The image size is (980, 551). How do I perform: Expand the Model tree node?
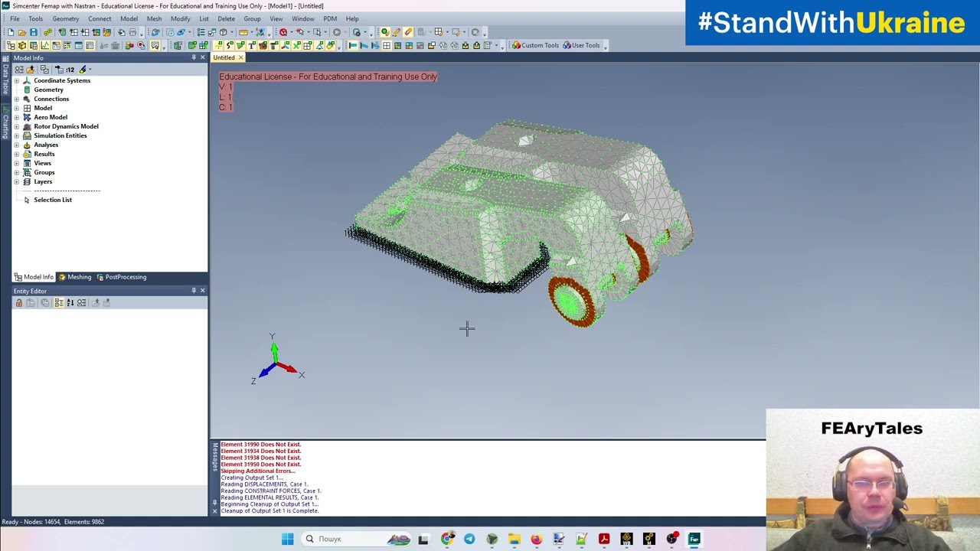click(x=17, y=108)
